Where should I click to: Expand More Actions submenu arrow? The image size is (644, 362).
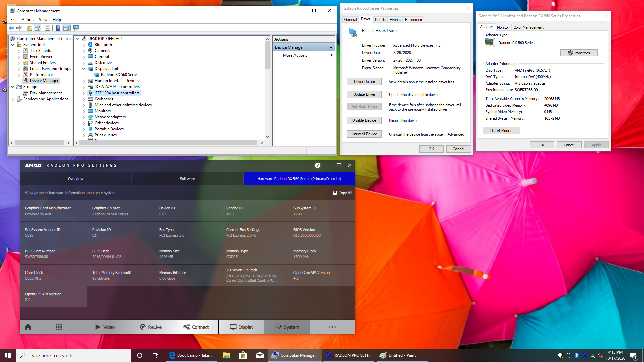point(331,55)
